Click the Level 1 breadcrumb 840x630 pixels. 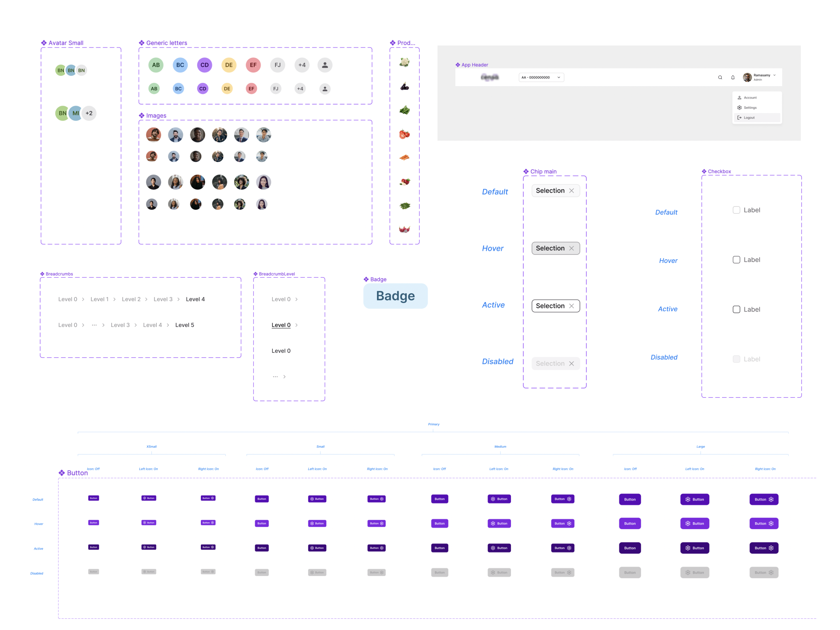99,299
